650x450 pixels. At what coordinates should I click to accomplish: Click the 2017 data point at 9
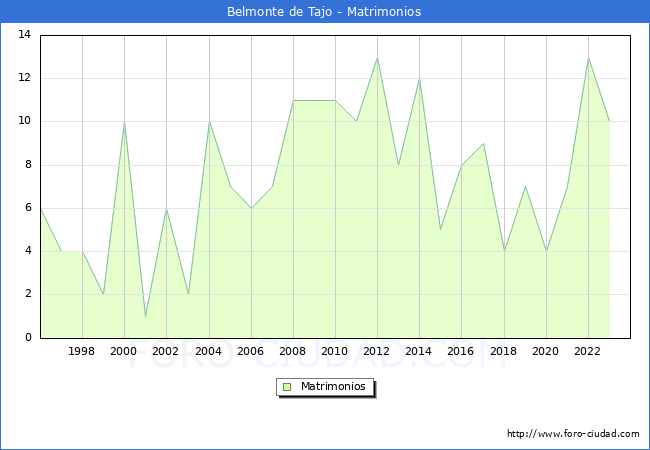click(x=483, y=143)
